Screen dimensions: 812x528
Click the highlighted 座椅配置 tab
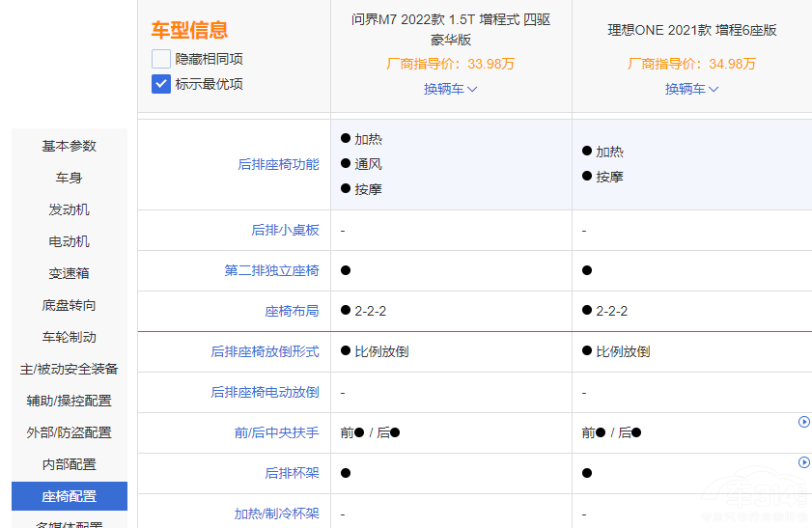coord(69,496)
